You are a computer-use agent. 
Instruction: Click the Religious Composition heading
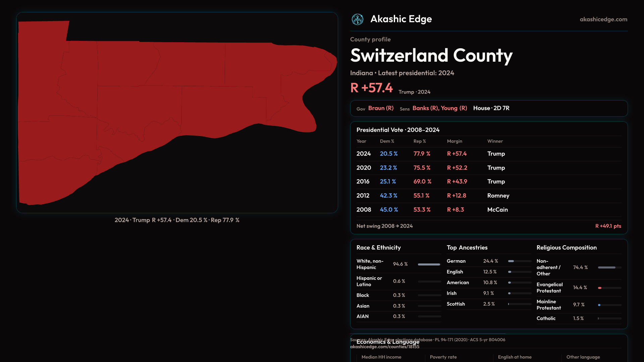[567, 248]
